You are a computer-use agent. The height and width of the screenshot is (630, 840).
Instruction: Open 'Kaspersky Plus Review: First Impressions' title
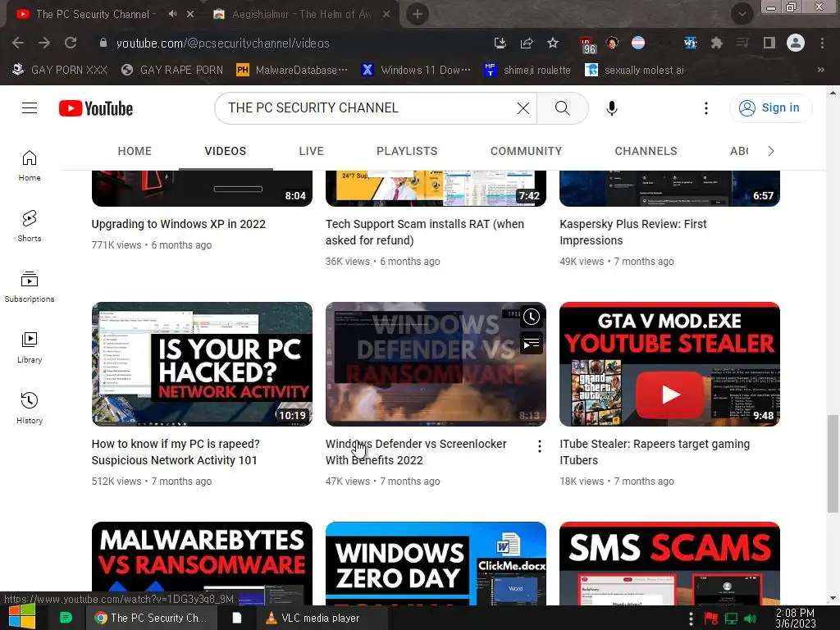(633, 232)
